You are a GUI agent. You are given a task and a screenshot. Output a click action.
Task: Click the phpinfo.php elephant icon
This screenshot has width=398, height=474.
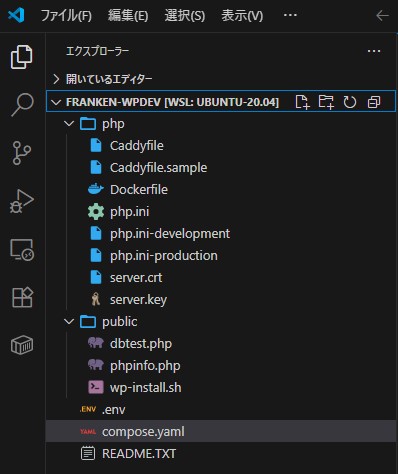(x=96, y=365)
